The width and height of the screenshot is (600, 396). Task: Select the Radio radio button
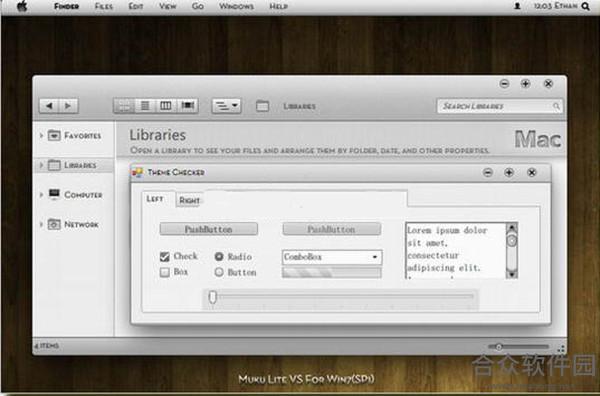pyautogui.click(x=219, y=256)
